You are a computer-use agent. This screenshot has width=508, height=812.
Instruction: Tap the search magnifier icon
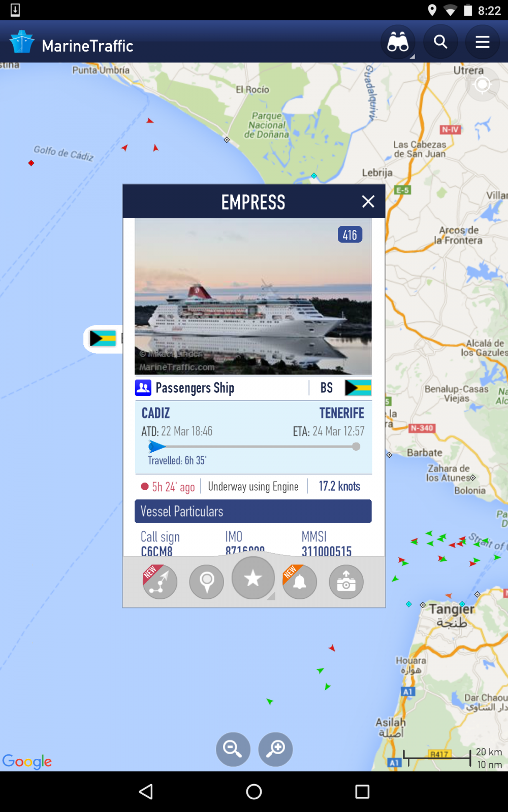440,42
